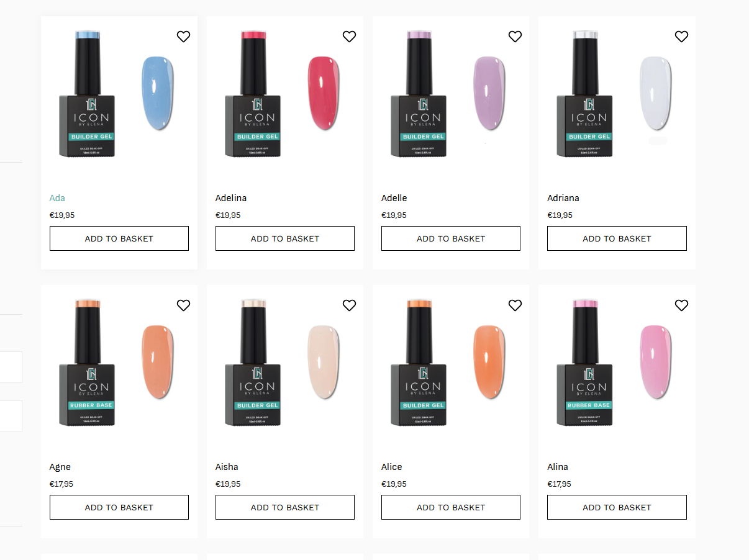Add Alina to basket

click(617, 507)
